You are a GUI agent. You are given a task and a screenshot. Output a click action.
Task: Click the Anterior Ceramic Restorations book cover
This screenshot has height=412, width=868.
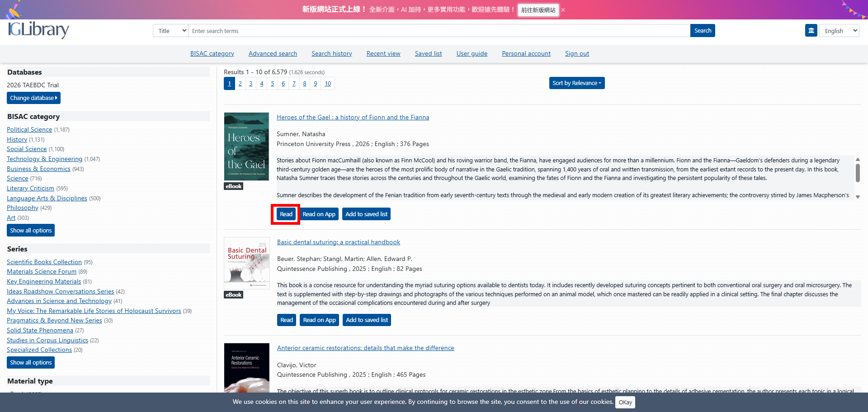[247, 367]
